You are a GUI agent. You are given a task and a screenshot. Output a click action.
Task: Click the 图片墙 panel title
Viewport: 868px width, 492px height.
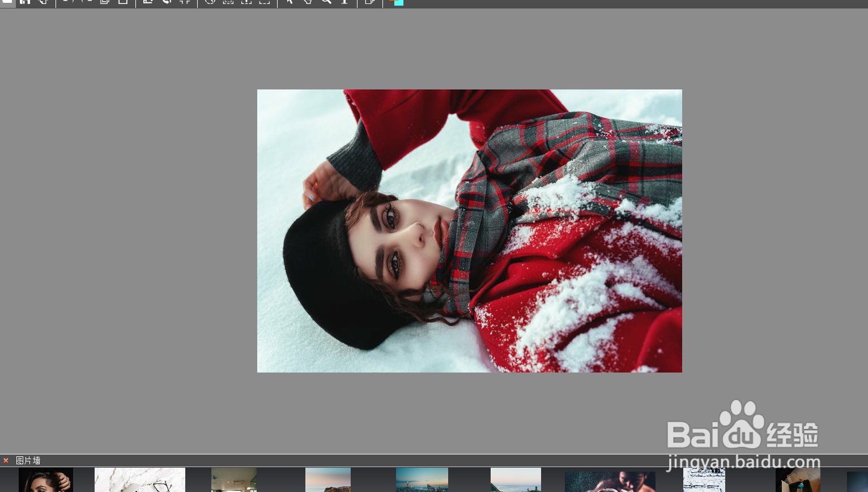(28, 460)
